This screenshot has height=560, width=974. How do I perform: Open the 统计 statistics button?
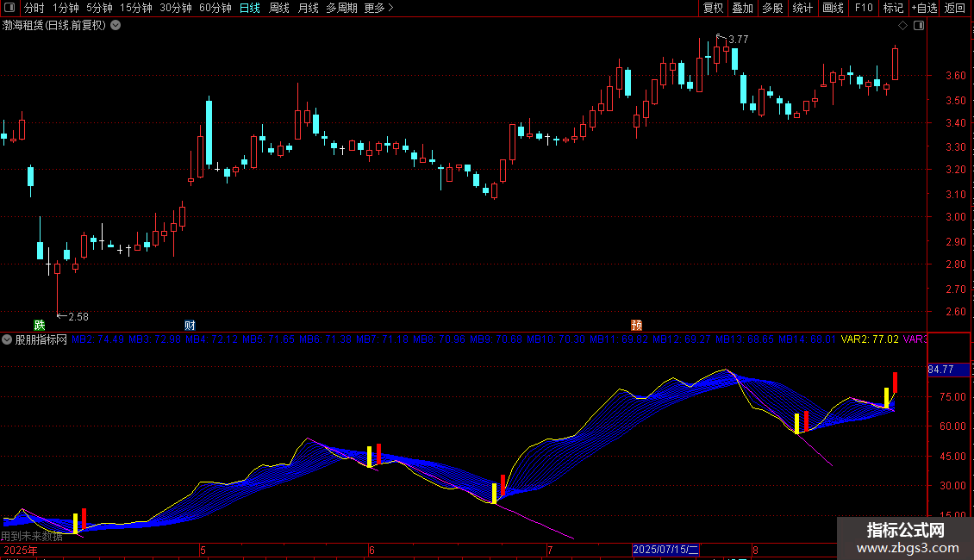coord(802,8)
